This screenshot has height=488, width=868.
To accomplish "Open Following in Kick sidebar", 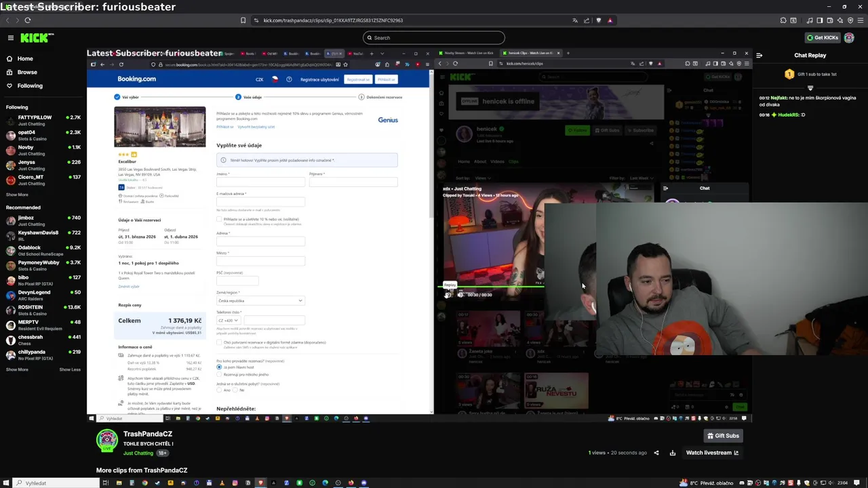I will pyautogui.click(x=30, y=86).
